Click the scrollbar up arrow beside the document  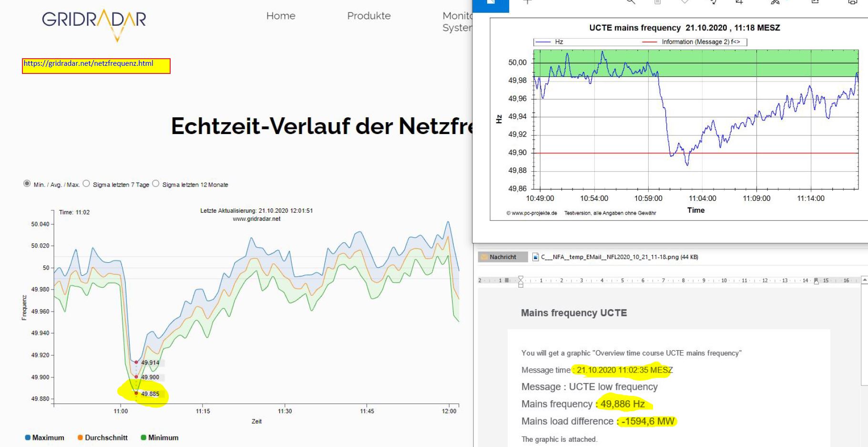(x=864, y=279)
